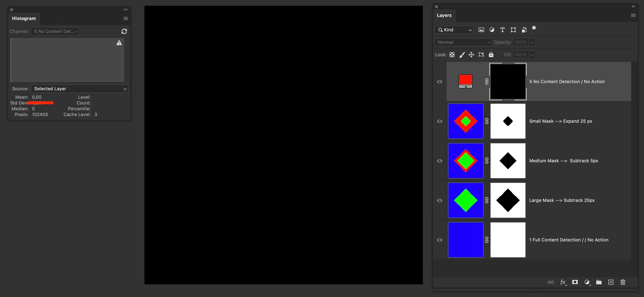Toggle visibility of 1 Full Content Detection layer
The width and height of the screenshot is (644, 297).
pyautogui.click(x=440, y=240)
